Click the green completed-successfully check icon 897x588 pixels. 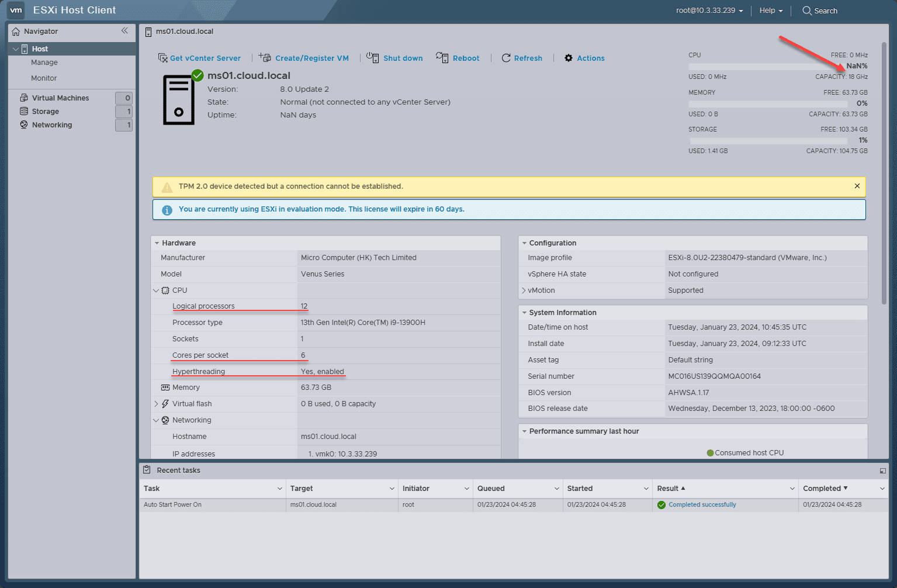pyautogui.click(x=662, y=505)
